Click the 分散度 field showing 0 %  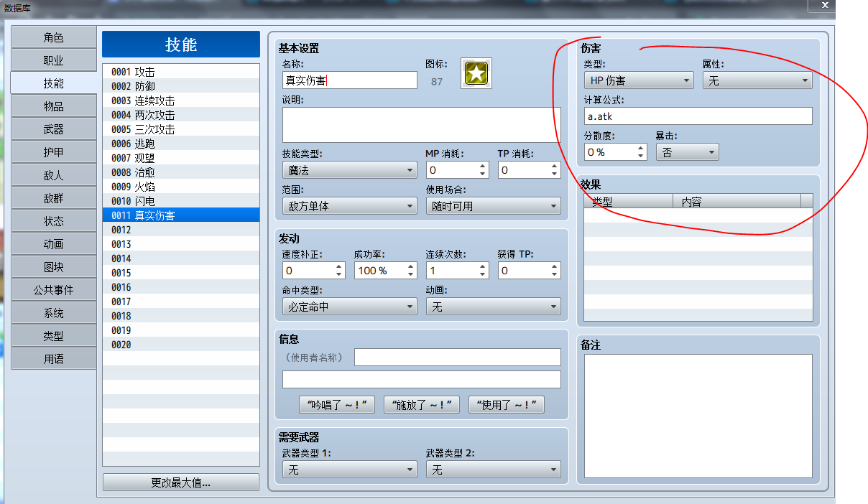[615, 152]
